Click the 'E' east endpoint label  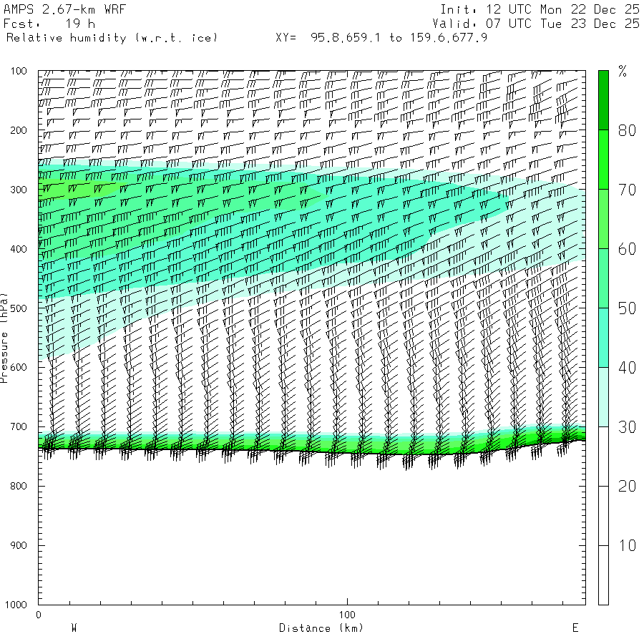575,628
